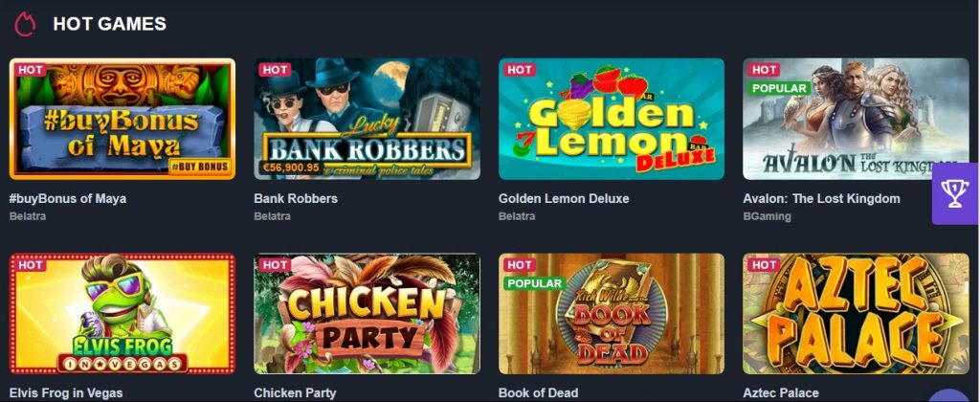Click the POPULAR badge on Book of Dead
The image size is (980, 402).
(x=534, y=283)
